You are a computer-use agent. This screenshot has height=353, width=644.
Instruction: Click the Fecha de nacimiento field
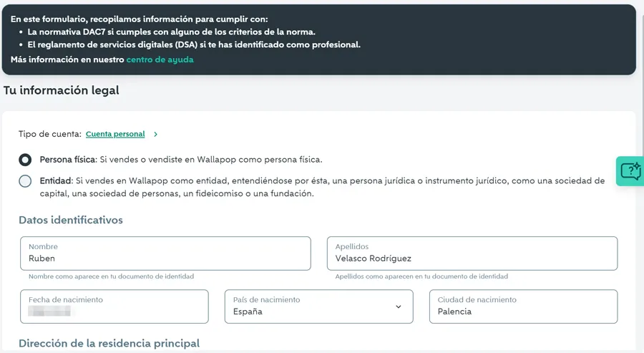(114, 306)
